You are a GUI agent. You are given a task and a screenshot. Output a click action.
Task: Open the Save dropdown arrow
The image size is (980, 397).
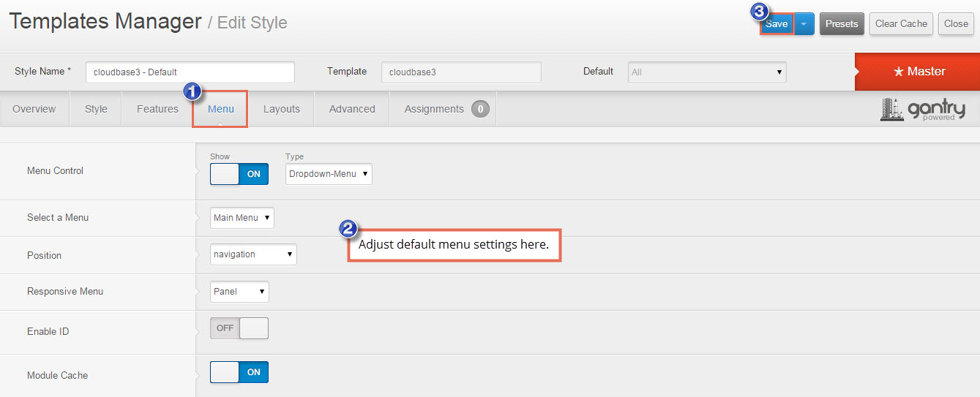804,23
